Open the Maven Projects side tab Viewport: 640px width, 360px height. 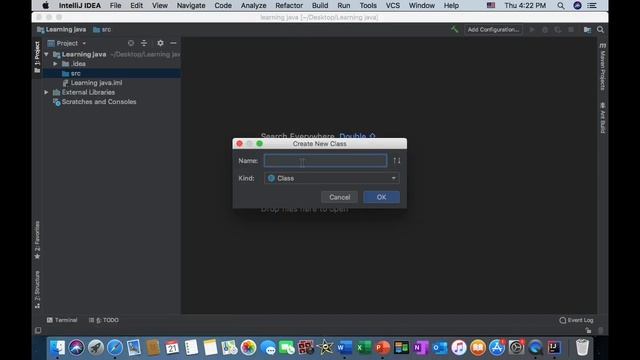(x=602, y=67)
